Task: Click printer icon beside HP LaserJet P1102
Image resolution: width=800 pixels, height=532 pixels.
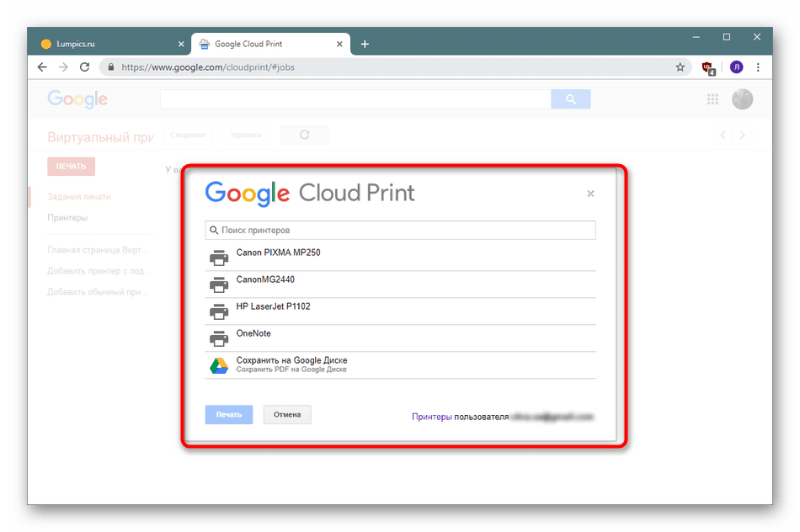Action: (219, 311)
